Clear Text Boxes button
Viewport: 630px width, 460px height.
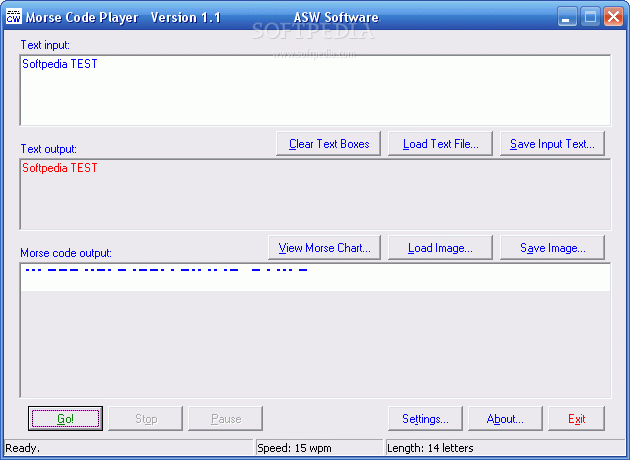(x=328, y=143)
